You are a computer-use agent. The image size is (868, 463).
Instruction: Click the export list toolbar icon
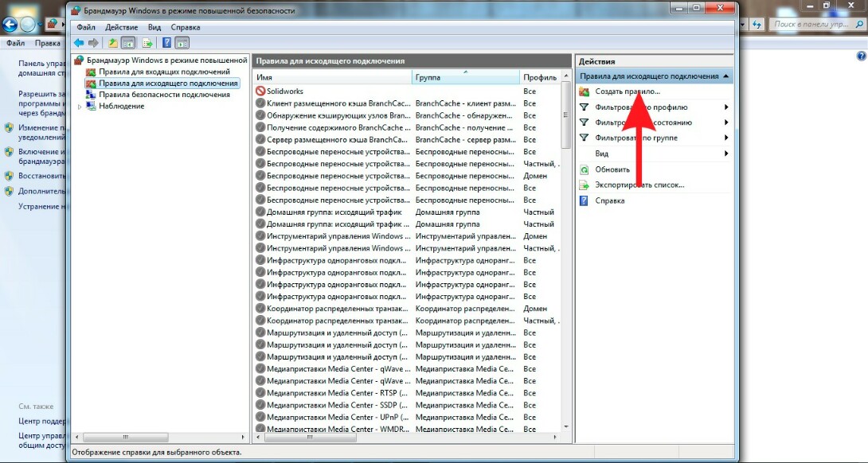pyautogui.click(x=147, y=43)
